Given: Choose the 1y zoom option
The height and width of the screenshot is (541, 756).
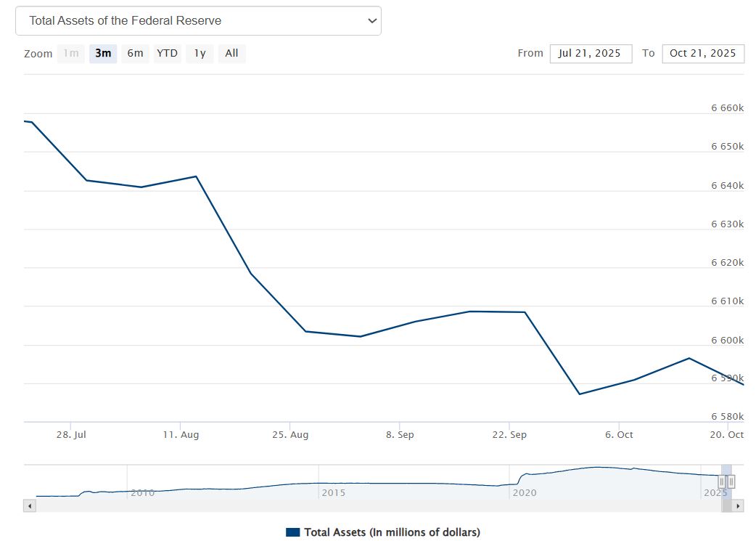Looking at the screenshot, I should pyautogui.click(x=200, y=53).
